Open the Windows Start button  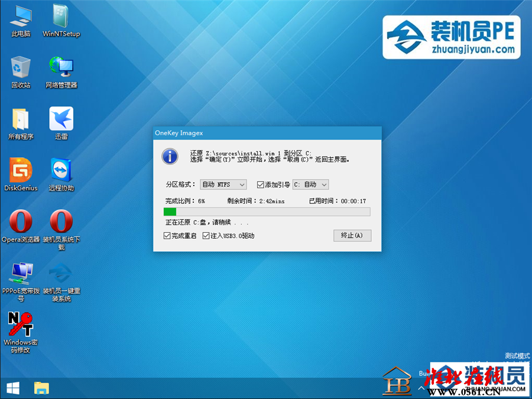click(13, 388)
